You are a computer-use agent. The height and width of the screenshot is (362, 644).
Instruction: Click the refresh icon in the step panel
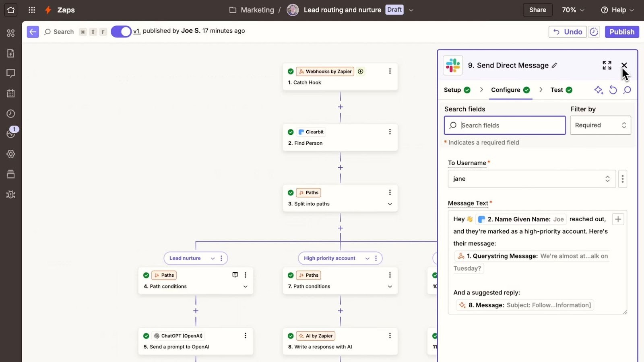coord(613,90)
